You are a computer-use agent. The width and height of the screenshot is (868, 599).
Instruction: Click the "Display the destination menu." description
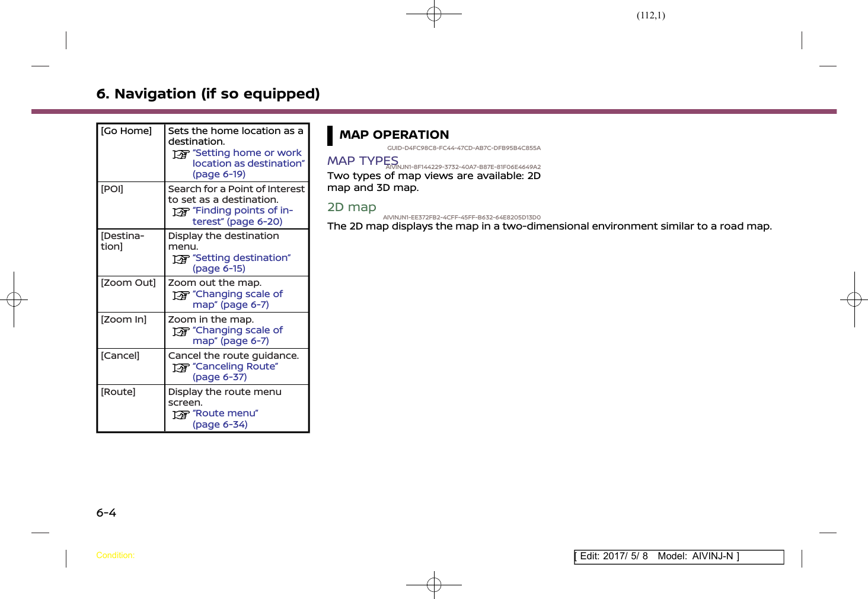point(224,241)
